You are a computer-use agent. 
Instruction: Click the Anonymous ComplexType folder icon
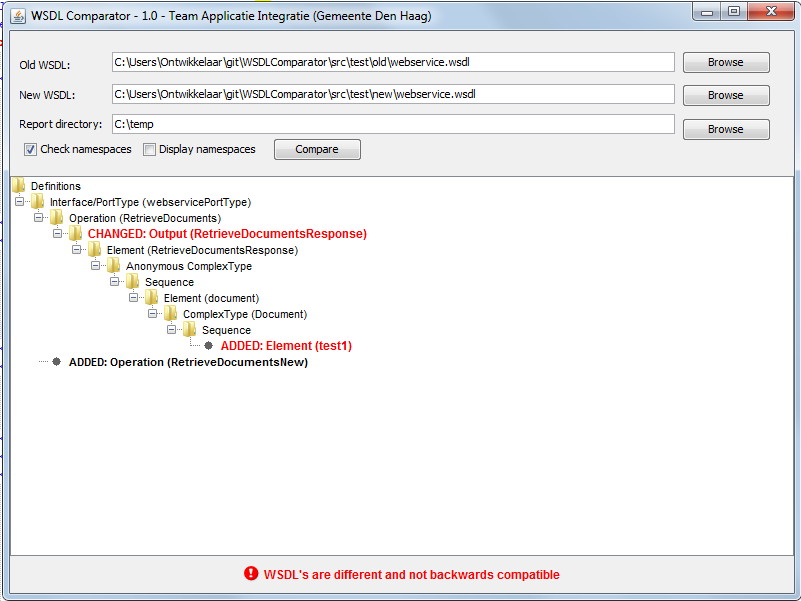click(x=113, y=265)
